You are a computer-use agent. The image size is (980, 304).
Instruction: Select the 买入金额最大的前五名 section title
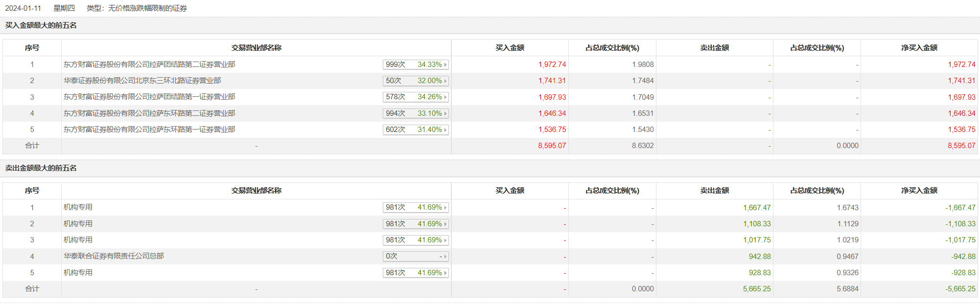(x=41, y=25)
